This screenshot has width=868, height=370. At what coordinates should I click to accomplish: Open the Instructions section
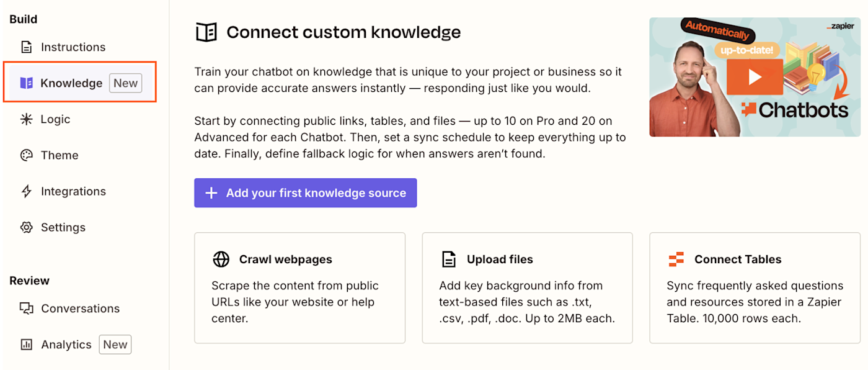coord(73,47)
